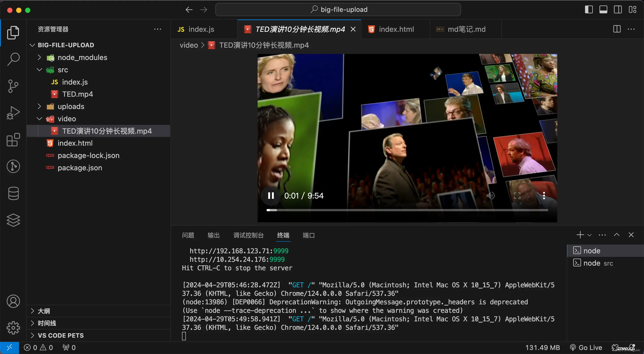This screenshot has height=354, width=644.
Task: Open the new terminal profile dropdown arrow
Action: pos(589,235)
